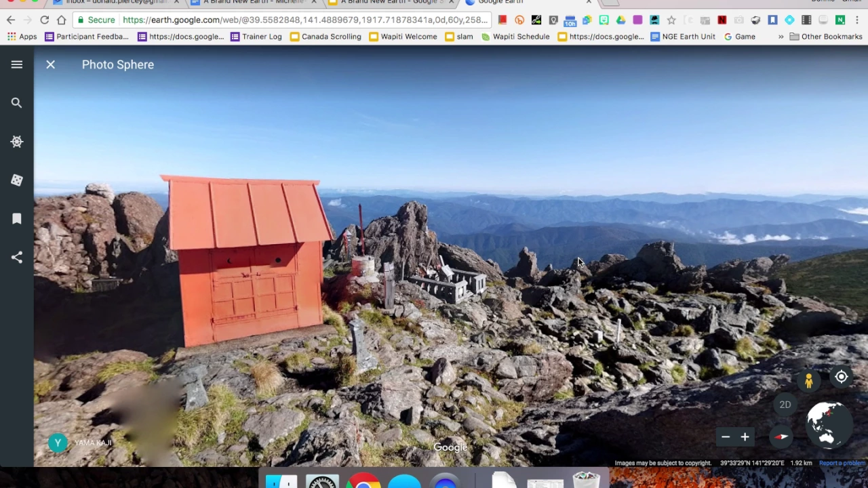Open the Apps bookmarks shortcut

(22, 37)
